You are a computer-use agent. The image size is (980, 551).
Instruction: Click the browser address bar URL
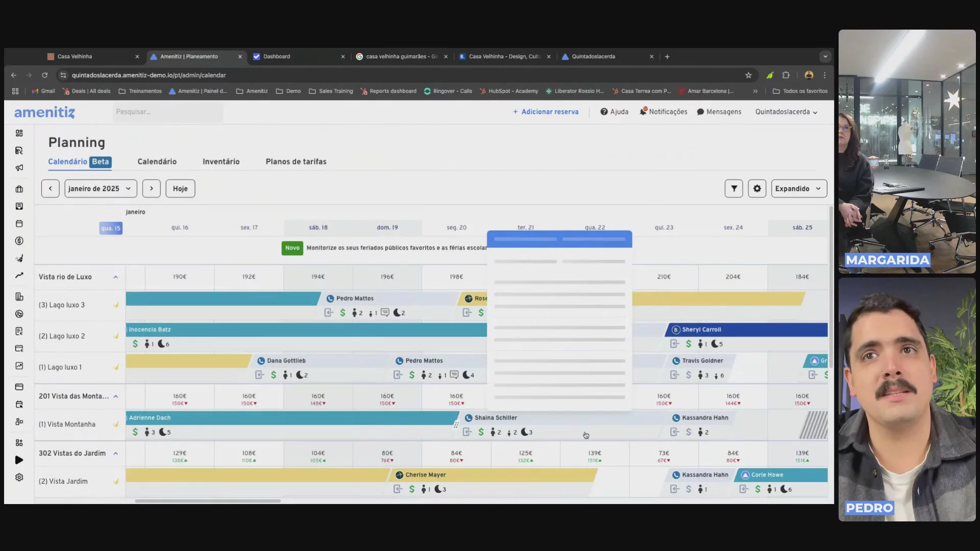tap(149, 75)
